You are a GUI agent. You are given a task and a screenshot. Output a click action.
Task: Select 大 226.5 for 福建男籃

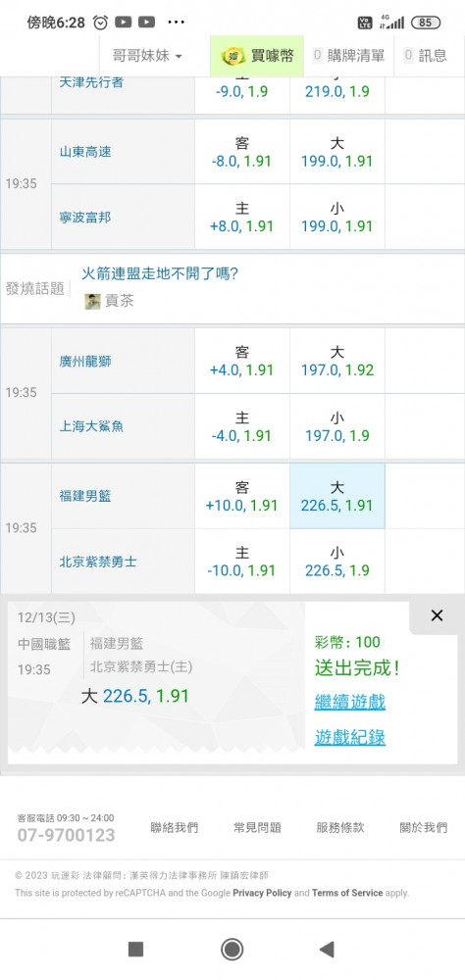[337, 496]
